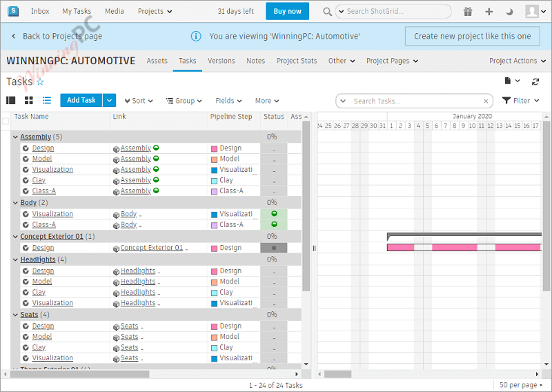The height and width of the screenshot is (392, 552).
Task: Click back arrow to Projects page
Action: point(13,36)
